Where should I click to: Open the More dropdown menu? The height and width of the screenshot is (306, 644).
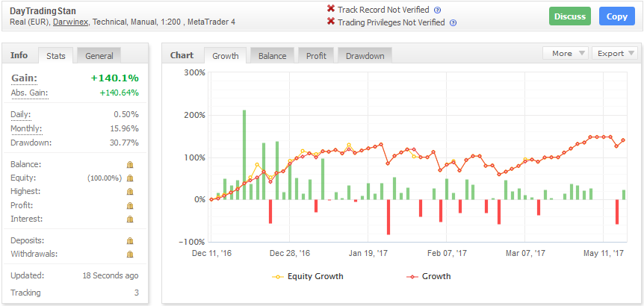point(566,53)
